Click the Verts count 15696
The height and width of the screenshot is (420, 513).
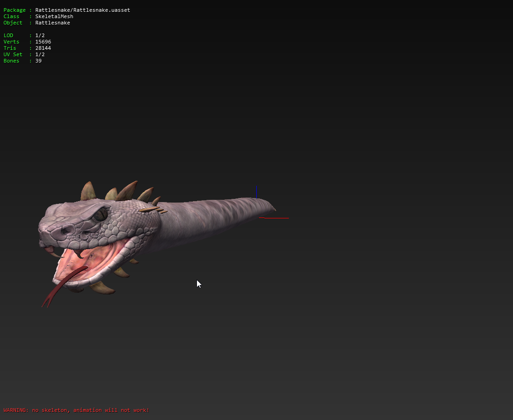point(43,42)
